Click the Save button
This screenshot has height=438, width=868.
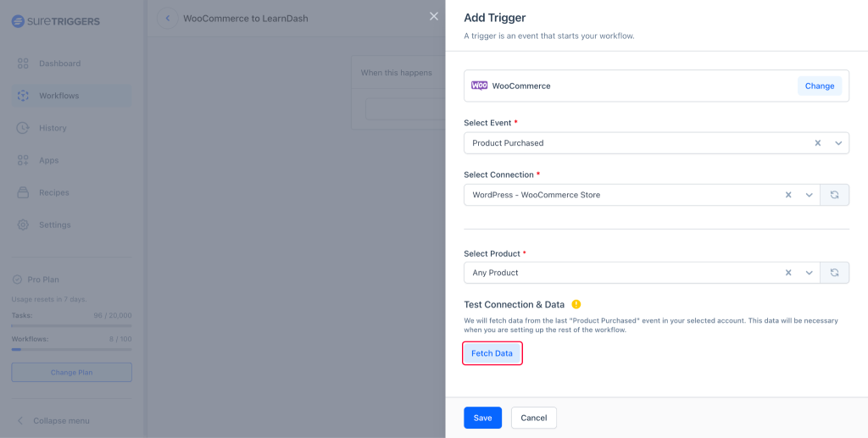(482, 418)
